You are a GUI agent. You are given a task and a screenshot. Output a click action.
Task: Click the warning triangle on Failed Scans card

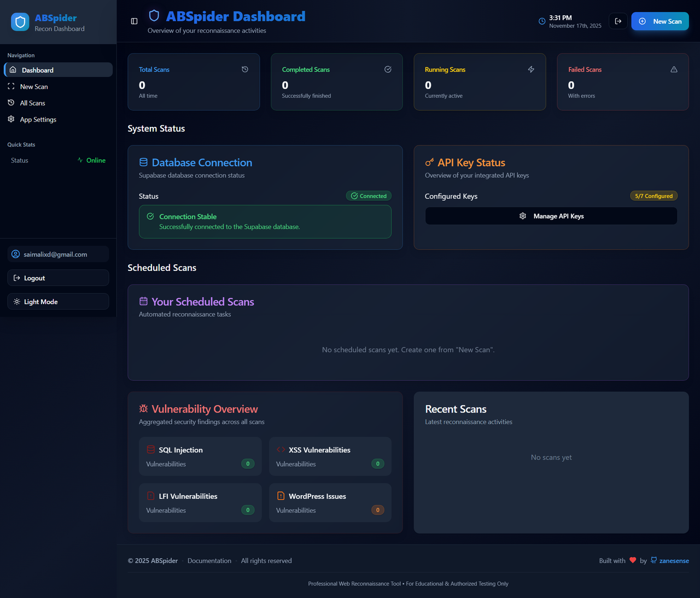click(674, 69)
